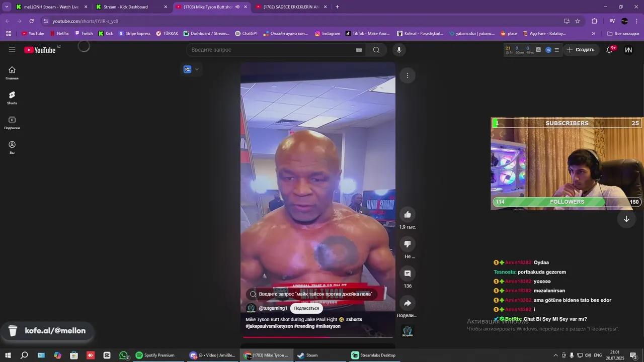The image size is (644, 362).
Task: Click the vidIQ badge icon
Action: click(x=188, y=69)
